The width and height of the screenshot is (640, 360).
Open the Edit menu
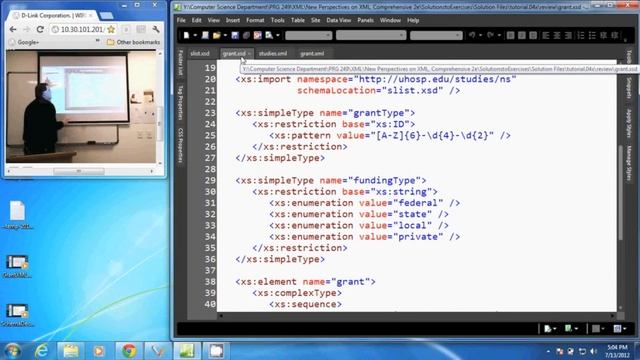[x=197, y=20]
